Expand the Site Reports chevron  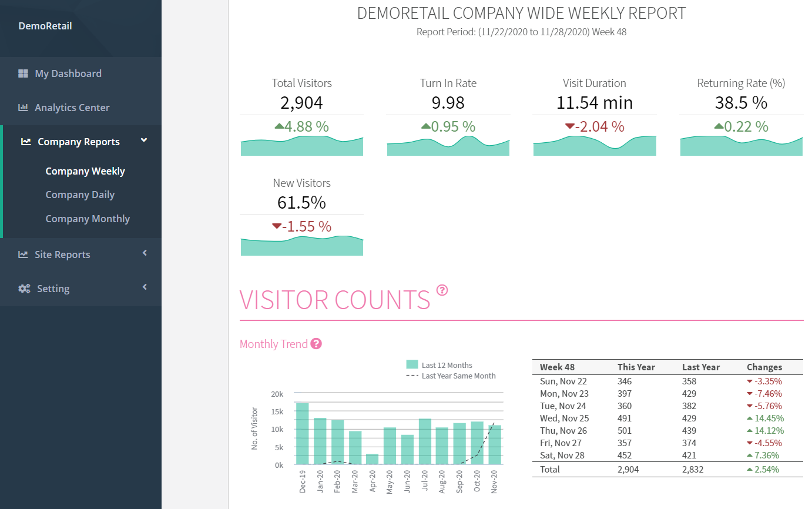pyautogui.click(x=145, y=253)
